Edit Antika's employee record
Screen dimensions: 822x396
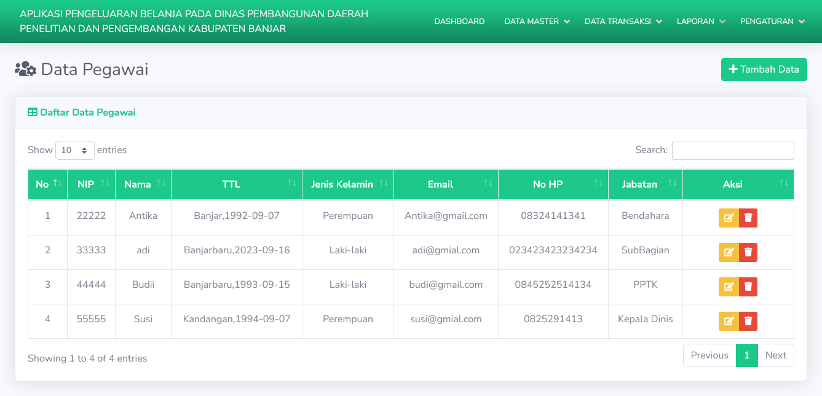[729, 218]
